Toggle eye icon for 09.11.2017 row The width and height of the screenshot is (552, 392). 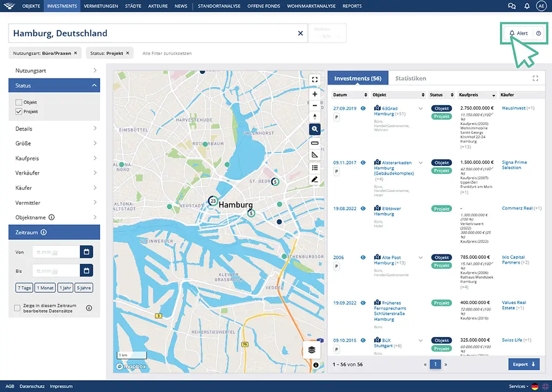coord(363,163)
